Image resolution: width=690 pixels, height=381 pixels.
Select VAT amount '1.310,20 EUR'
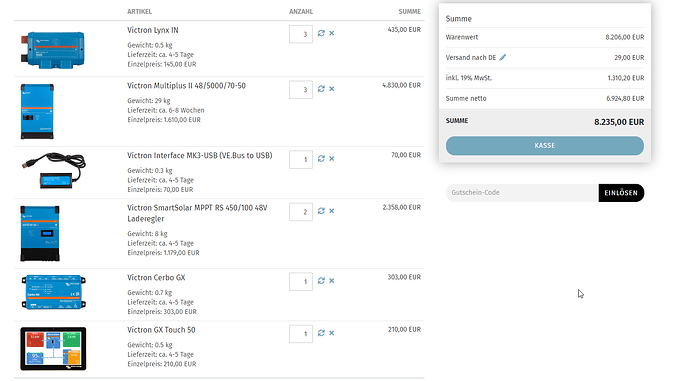click(x=626, y=78)
